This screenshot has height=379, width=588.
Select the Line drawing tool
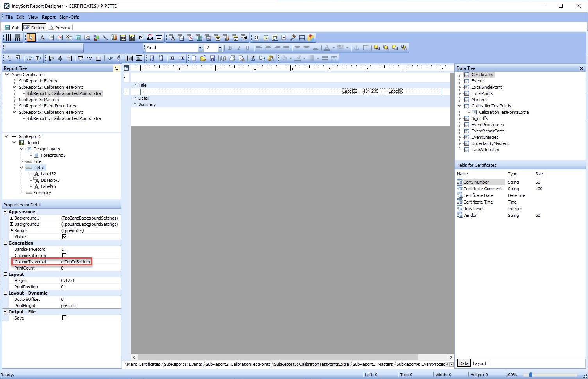(105, 38)
